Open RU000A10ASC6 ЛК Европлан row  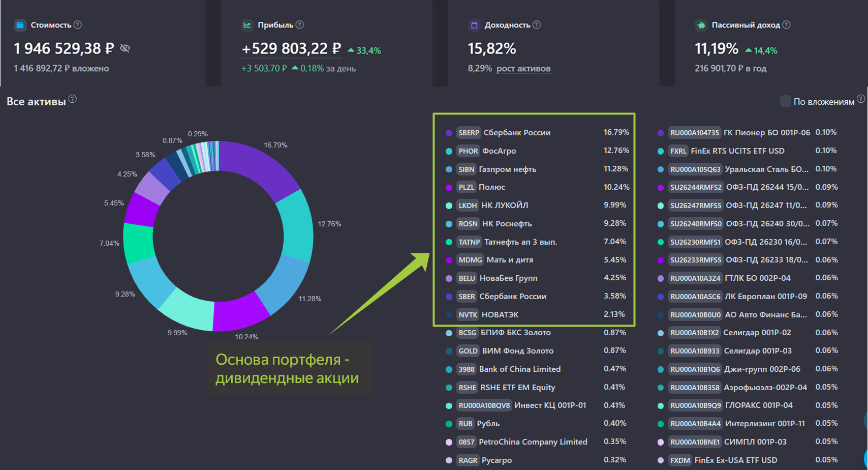(x=748, y=297)
